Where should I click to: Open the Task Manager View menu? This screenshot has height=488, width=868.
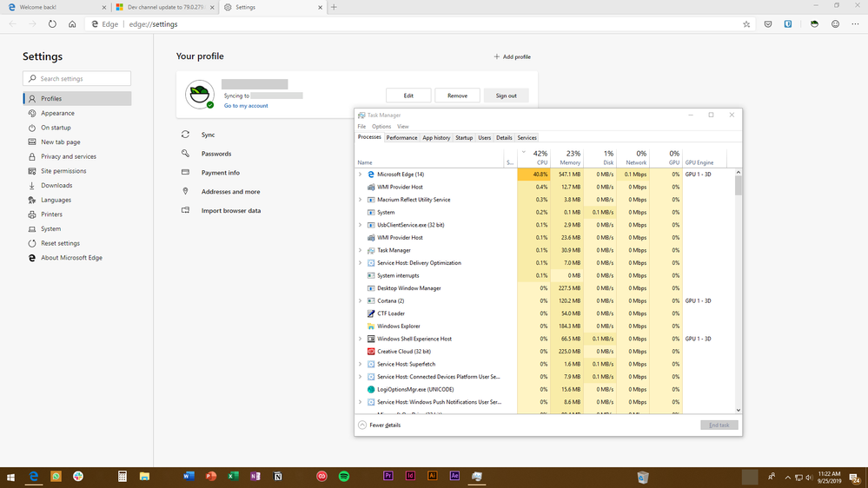pyautogui.click(x=403, y=126)
